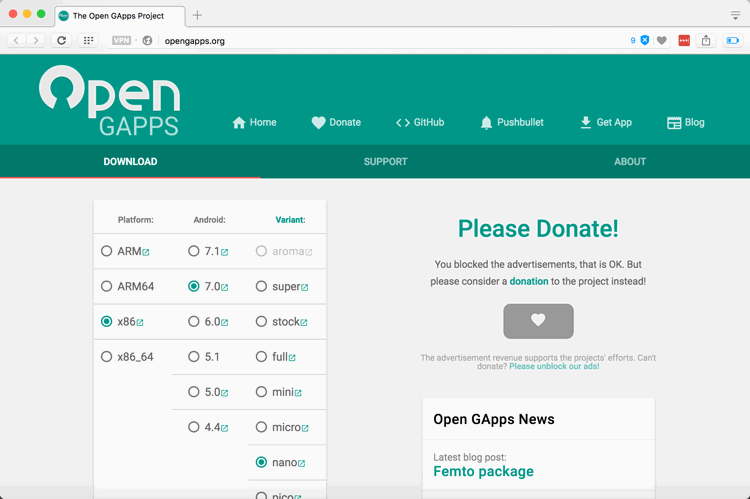Click the red extension icon in toolbar

(684, 41)
